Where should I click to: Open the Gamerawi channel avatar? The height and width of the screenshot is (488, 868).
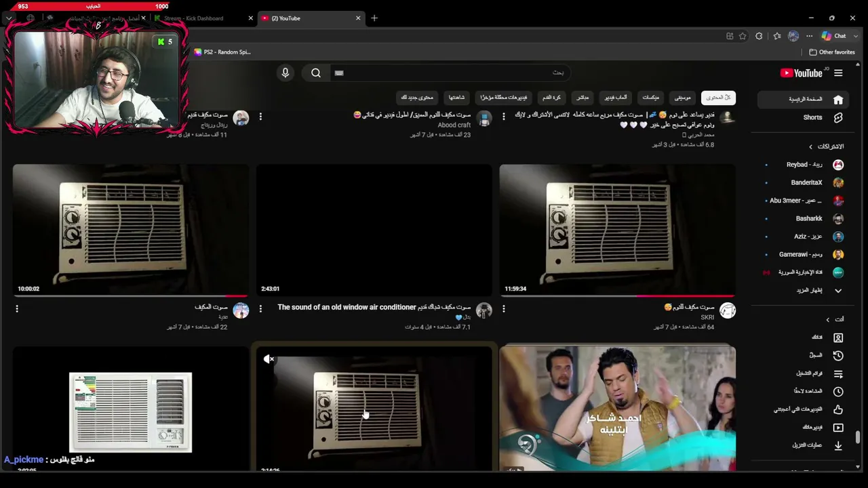coord(838,255)
